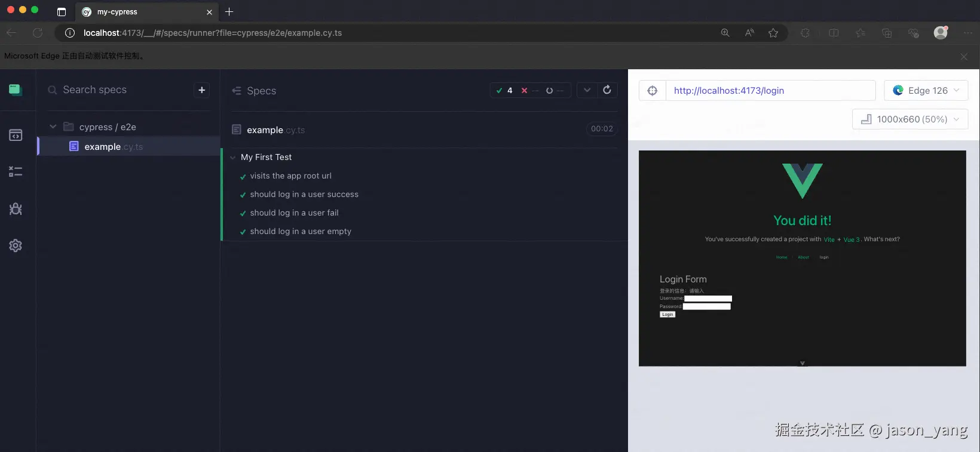Image resolution: width=980 pixels, height=452 pixels.
Task: Click the AUT URL field localhost:4173/login
Action: point(771,91)
